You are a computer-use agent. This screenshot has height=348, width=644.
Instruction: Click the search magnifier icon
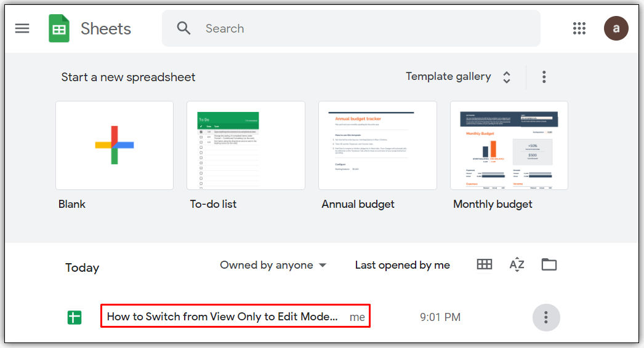click(183, 28)
